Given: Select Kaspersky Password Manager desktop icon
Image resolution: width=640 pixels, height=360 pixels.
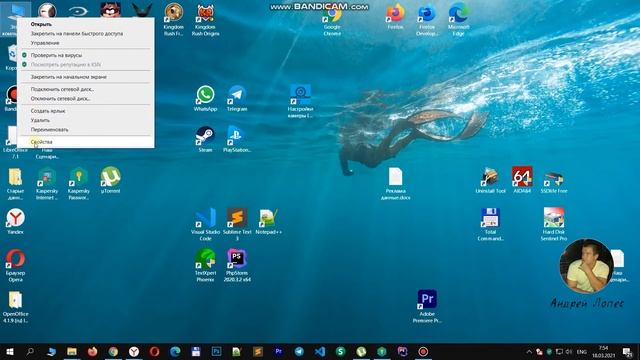Looking at the screenshot, I should (x=78, y=183).
